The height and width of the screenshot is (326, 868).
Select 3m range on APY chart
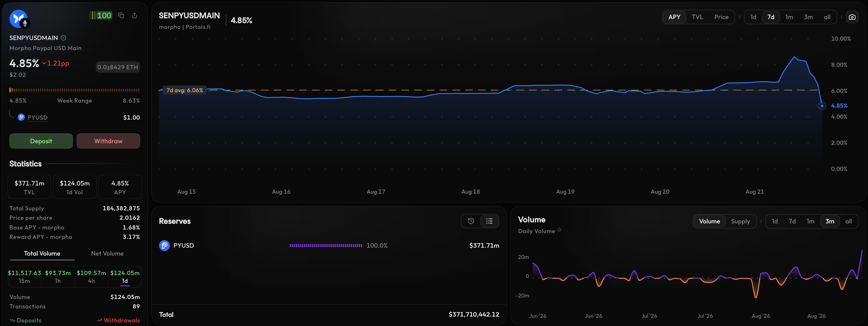(808, 17)
